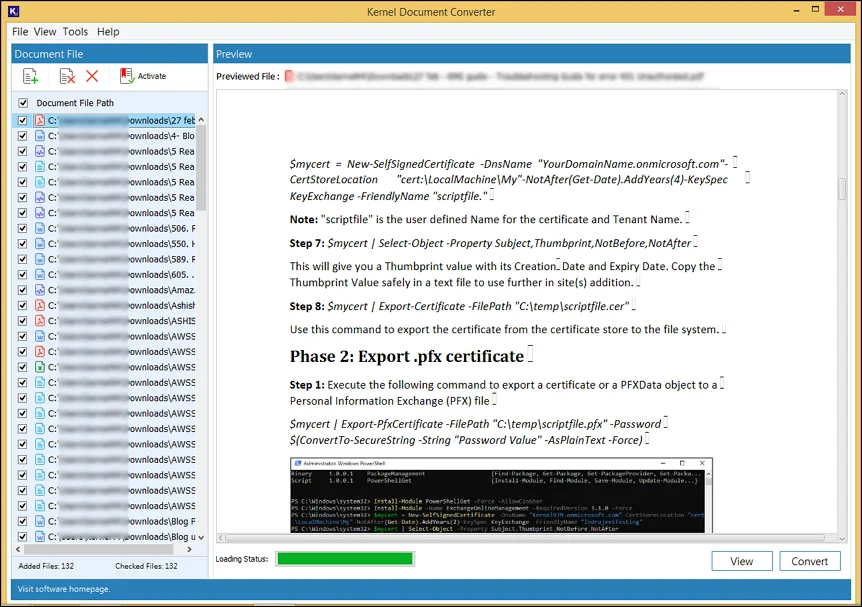Open the File menu
The height and width of the screenshot is (607, 862).
point(20,31)
